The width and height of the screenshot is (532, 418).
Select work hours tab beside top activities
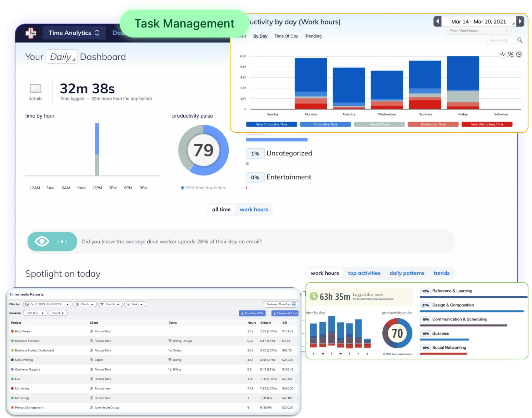pyautogui.click(x=325, y=273)
